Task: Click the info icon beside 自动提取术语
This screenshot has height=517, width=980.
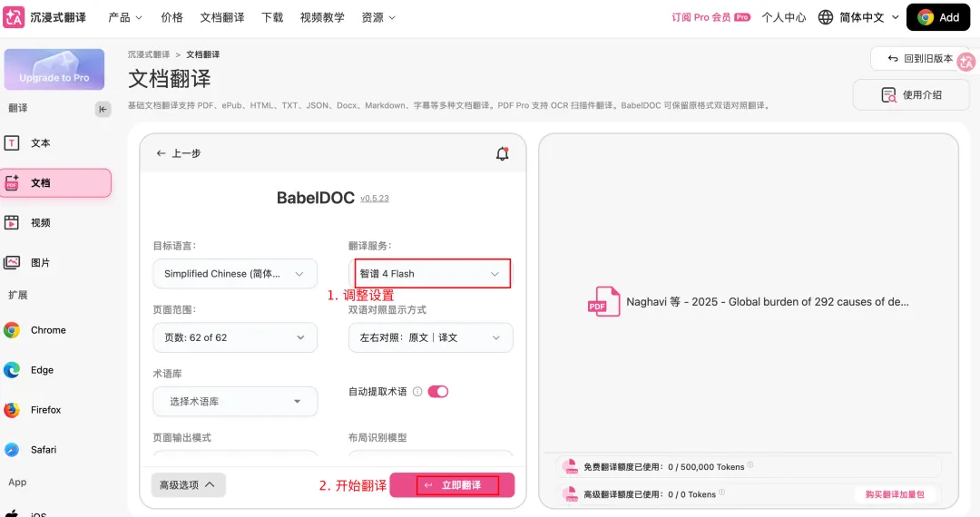Action: click(417, 392)
